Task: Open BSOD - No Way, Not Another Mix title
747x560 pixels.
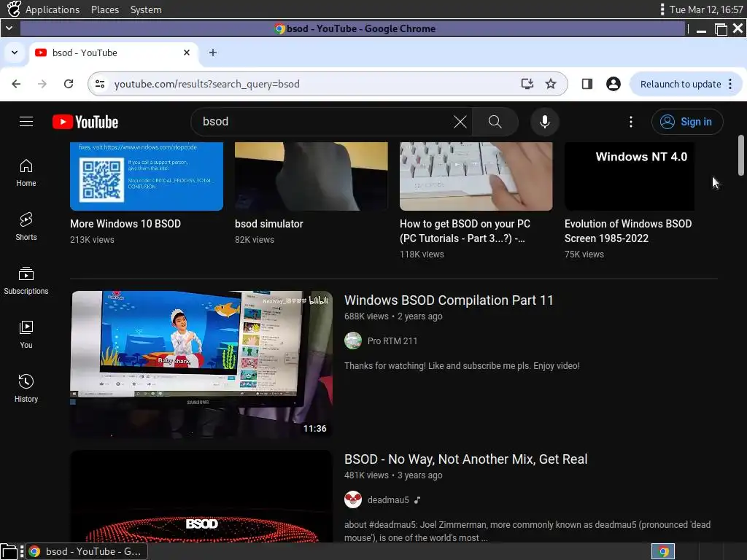Action: pyautogui.click(x=466, y=459)
